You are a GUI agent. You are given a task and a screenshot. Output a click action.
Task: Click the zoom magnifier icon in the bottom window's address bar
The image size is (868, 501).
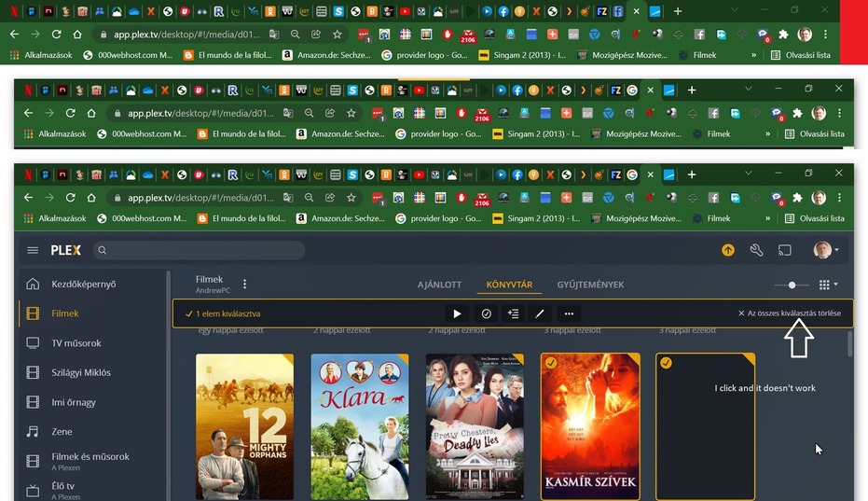click(309, 197)
